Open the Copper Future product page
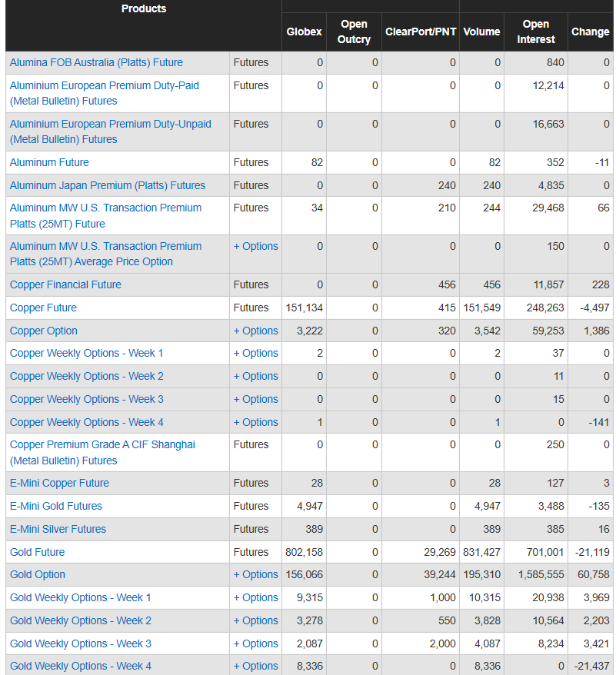The height and width of the screenshot is (675, 616). (43, 308)
